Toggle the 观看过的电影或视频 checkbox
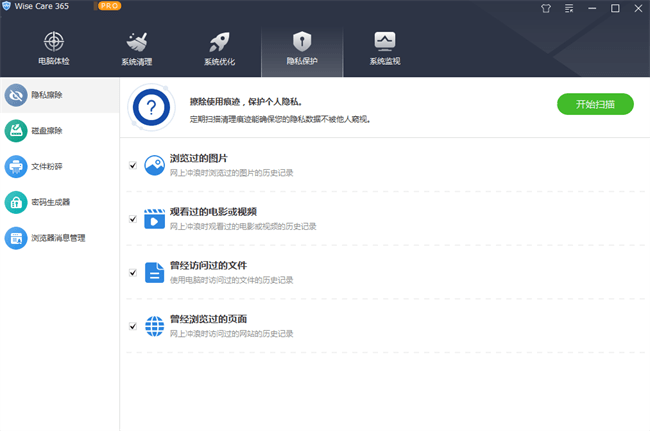Screen dimensions: 650x431 pyautogui.click(x=133, y=218)
